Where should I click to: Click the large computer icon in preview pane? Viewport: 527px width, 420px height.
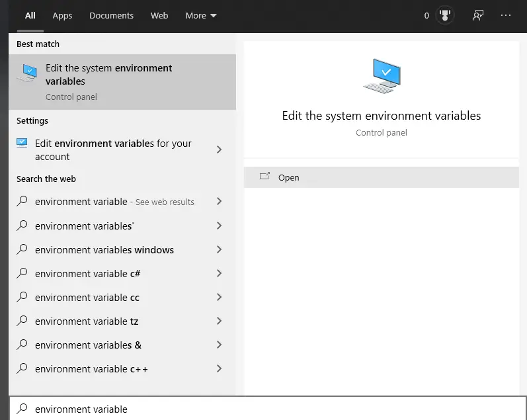(x=382, y=76)
